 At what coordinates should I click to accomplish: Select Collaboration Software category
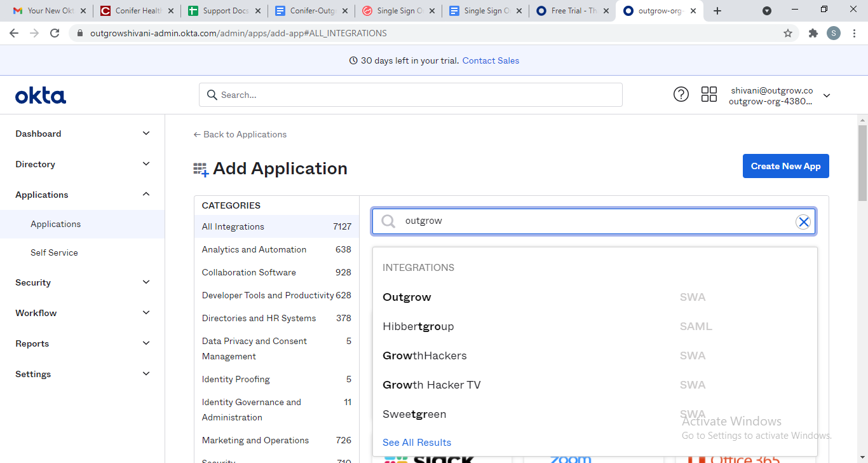click(276, 272)
